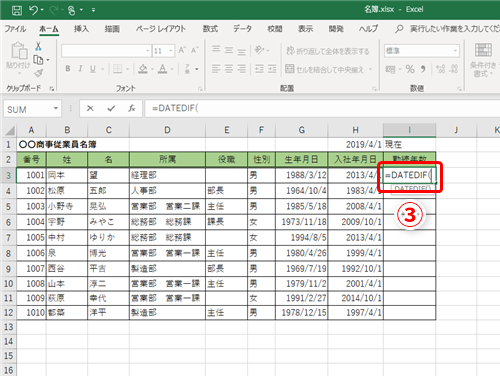Customize quick access toolbar dropdown
Image resolution: width=500 pixels, height=376 pixels.
tap(93, 11)
